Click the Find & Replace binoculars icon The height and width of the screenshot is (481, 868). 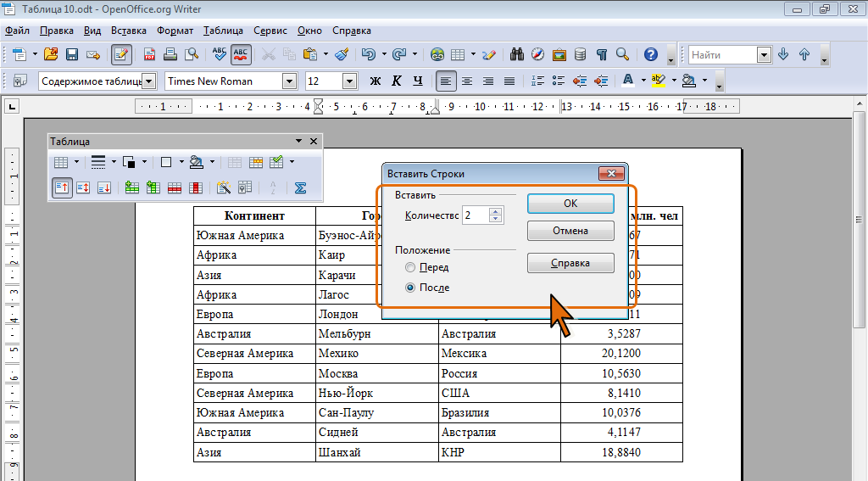pyautogui.click(x=517, y=54)
